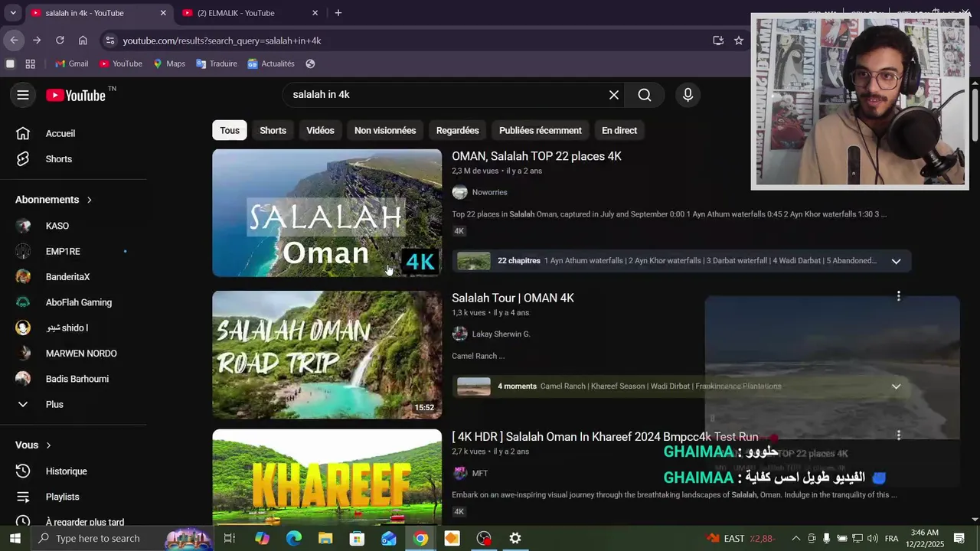Open the YouTube hamburger guide menu
This screenshot has width=980, height=551.
coord(23,95)
